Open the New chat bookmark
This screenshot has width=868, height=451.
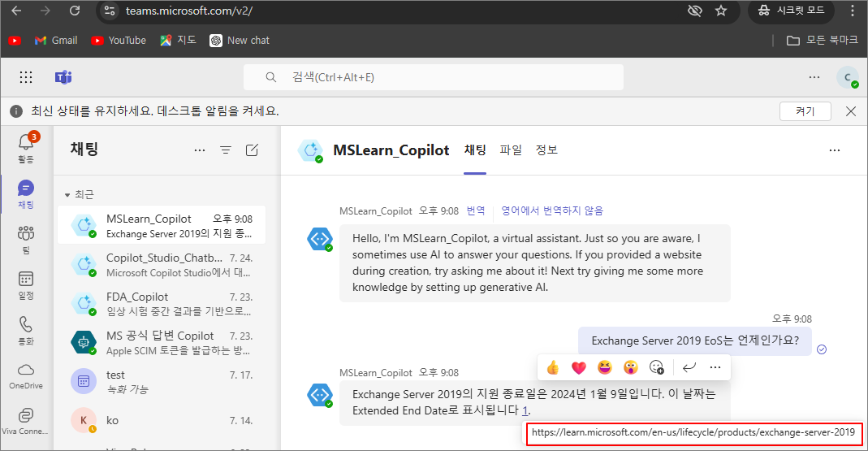click(240, 41)
